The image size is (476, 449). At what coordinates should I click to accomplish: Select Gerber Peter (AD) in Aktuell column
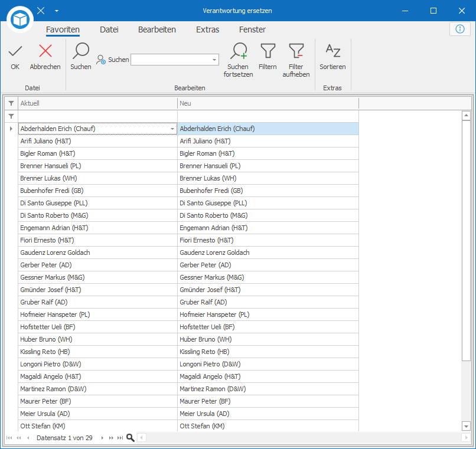(98, 265)
